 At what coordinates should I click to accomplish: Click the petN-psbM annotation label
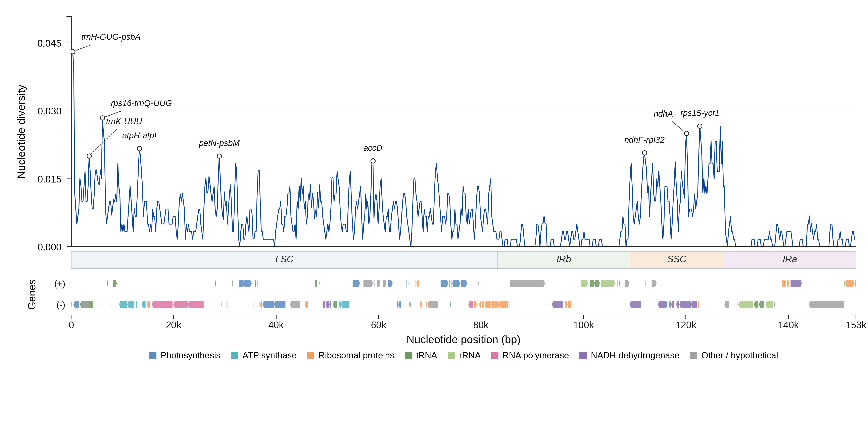tap(219, 143)
